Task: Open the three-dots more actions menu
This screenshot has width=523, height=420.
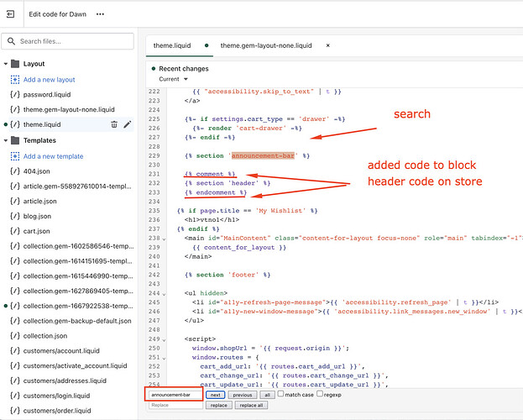Action: [x=101, y=14]
